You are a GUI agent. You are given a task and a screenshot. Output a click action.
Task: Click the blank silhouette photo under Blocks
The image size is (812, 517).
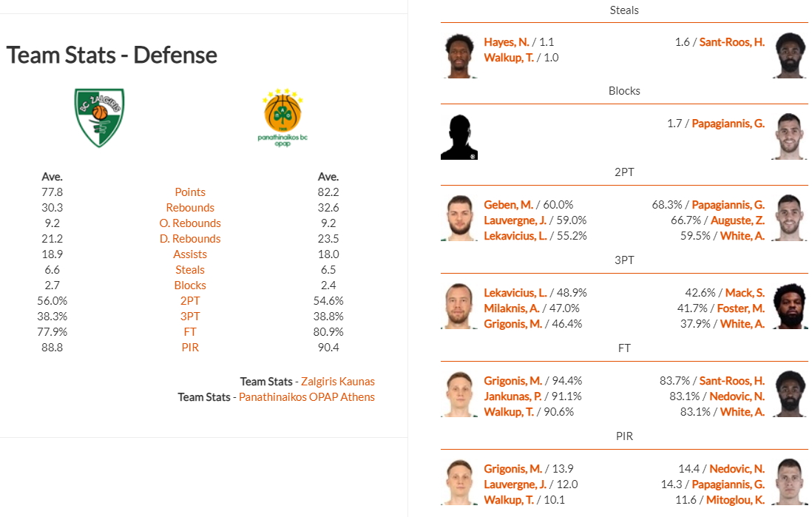459,137
